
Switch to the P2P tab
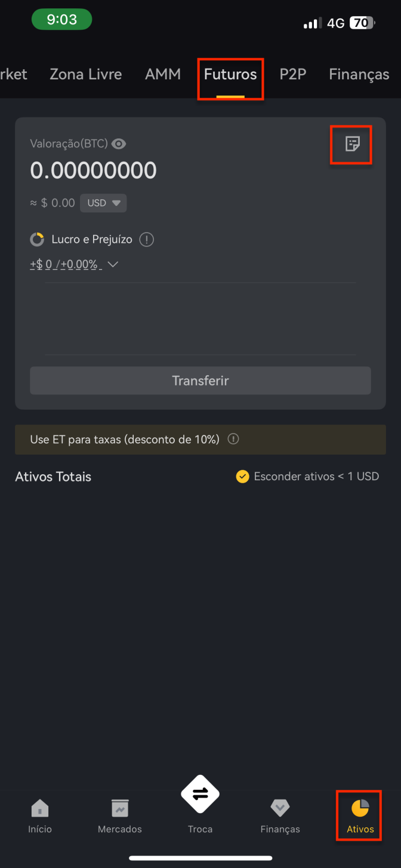click(293, 75)
